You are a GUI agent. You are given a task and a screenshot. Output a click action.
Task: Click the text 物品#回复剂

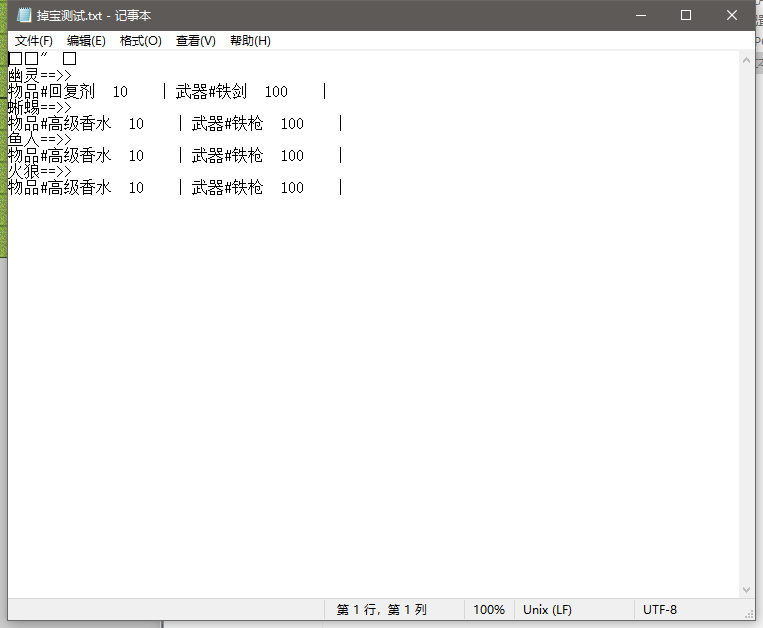52,91
